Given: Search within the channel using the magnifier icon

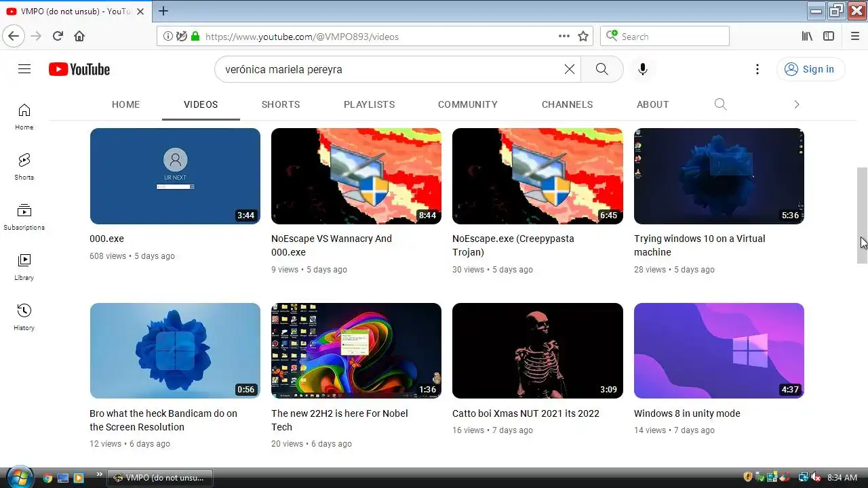Looking at the screenshot, I should [720, 104].
